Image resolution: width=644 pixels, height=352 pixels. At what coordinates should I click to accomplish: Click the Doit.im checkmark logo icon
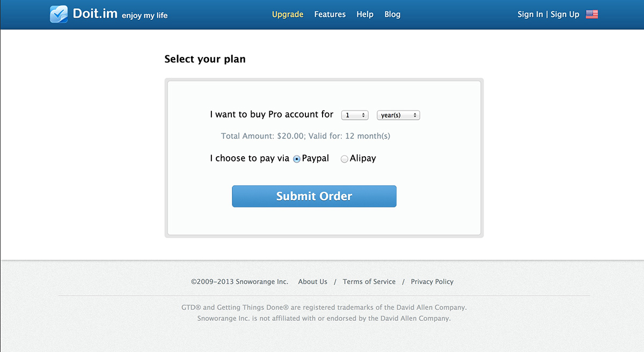pyautogui.click(x=58, y=14)
